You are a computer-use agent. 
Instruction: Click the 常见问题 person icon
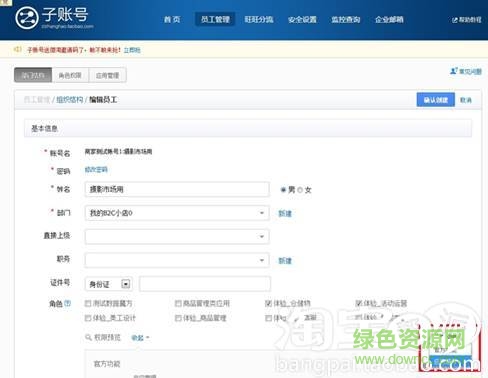click(454, 71)
